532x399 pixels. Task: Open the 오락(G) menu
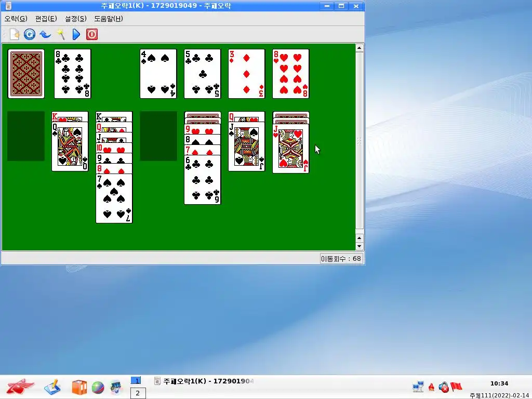pyautogui.click(x=16, y=19)
